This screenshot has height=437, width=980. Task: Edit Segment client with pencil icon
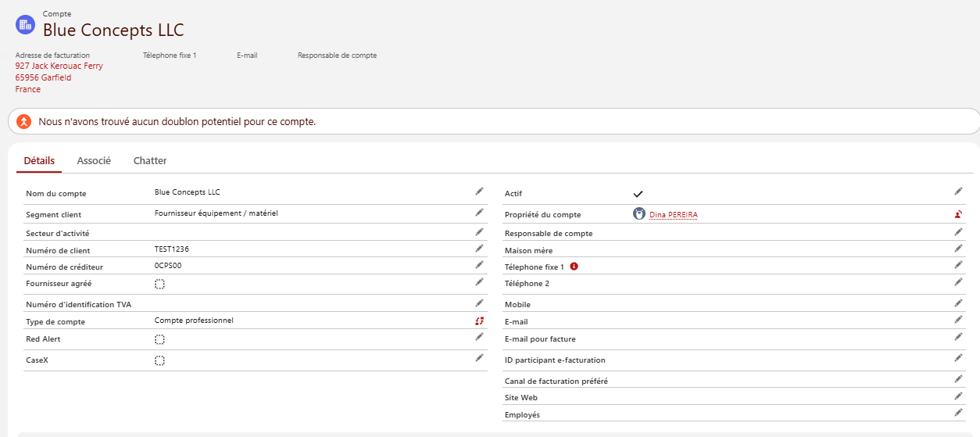point(479,212)
